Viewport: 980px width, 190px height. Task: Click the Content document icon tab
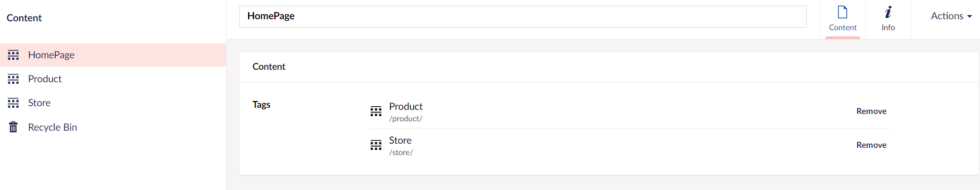[x=843, y=12]
